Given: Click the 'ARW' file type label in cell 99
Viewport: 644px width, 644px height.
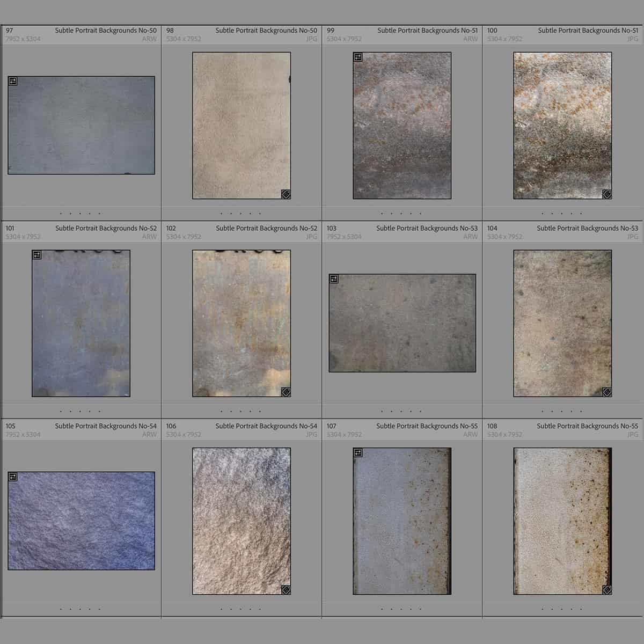Looking at the screenshot, I should [471, 39].
